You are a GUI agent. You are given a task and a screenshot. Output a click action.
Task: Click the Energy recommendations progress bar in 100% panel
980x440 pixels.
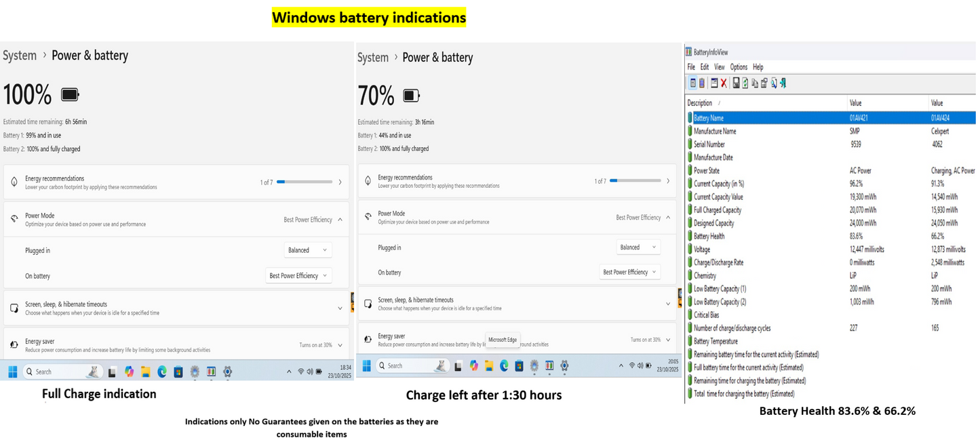304,182
